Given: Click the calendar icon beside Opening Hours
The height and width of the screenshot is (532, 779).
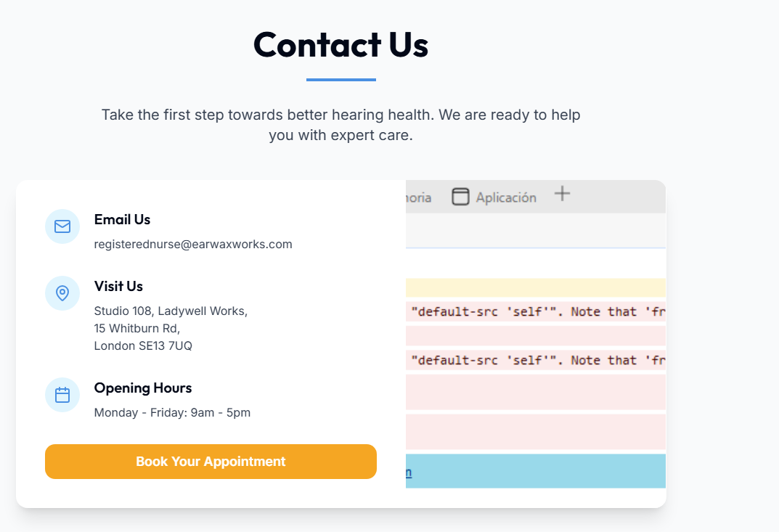Looking at the screenshot, I should (x=62, y=395).
